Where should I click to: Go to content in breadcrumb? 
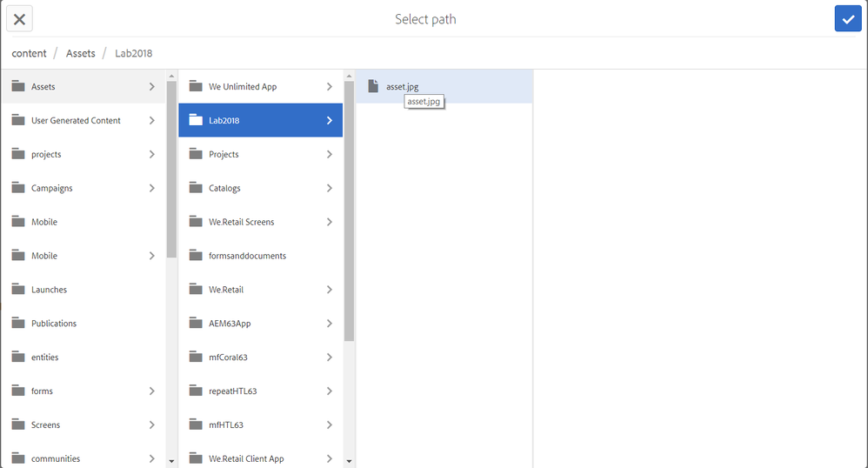[29, 53]
